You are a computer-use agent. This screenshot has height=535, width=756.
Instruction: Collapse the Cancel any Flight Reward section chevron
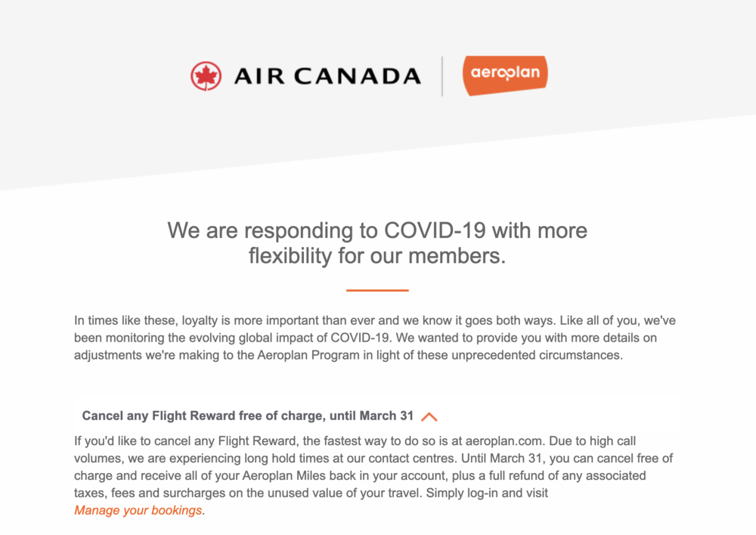pyautogui.click(x=429, y=416)
